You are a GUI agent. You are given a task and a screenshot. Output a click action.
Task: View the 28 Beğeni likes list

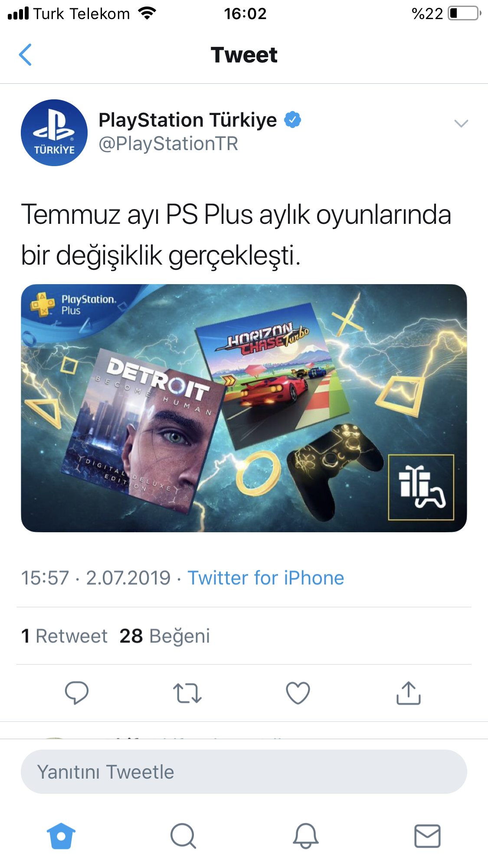[x=165, y=636]
